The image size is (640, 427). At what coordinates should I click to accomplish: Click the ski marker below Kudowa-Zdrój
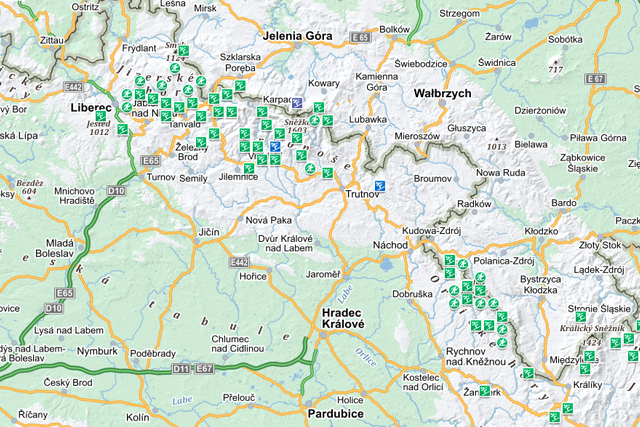coord(450,260)
